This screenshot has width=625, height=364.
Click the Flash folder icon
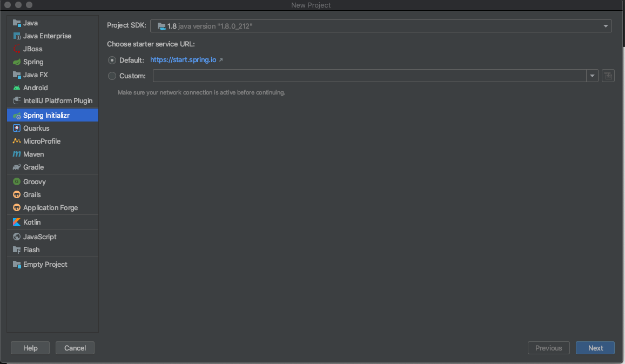(17, 250)
